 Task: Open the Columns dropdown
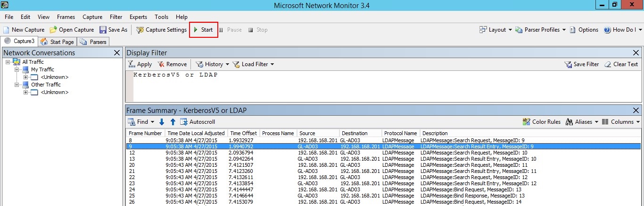[x=621, y=122]
